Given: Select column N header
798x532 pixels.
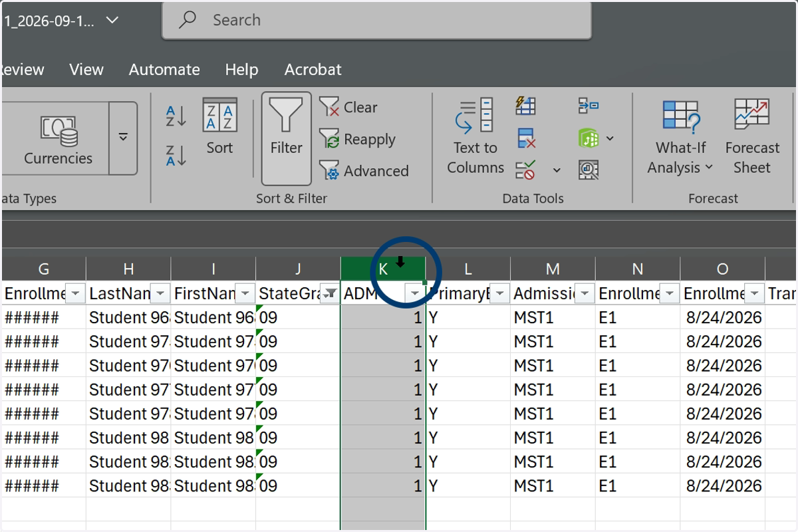Looking at the screenshot, I should tap(638, 269).
